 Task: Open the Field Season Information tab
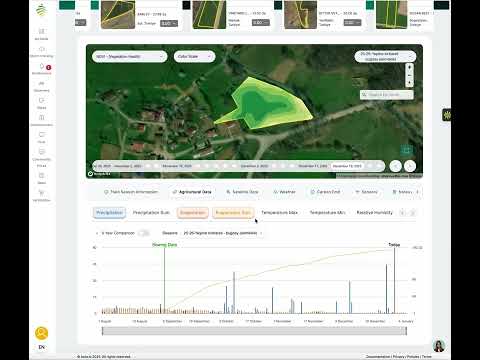131,192
